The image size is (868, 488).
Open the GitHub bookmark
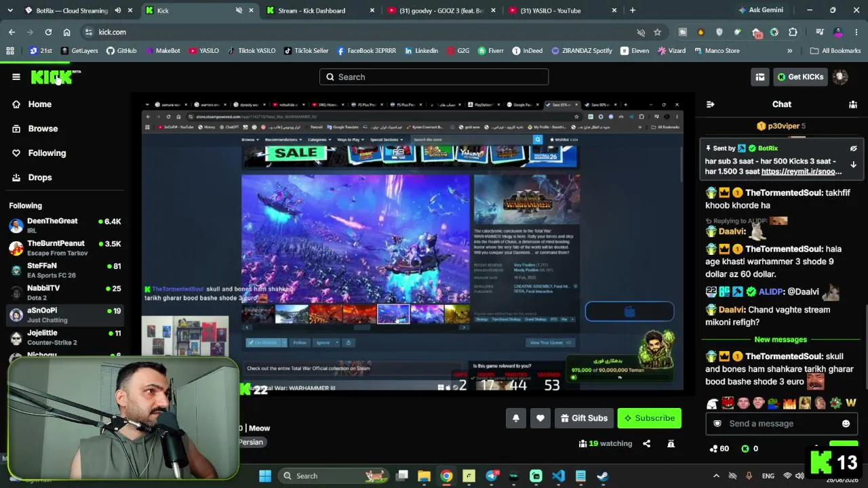click(121, 51)
